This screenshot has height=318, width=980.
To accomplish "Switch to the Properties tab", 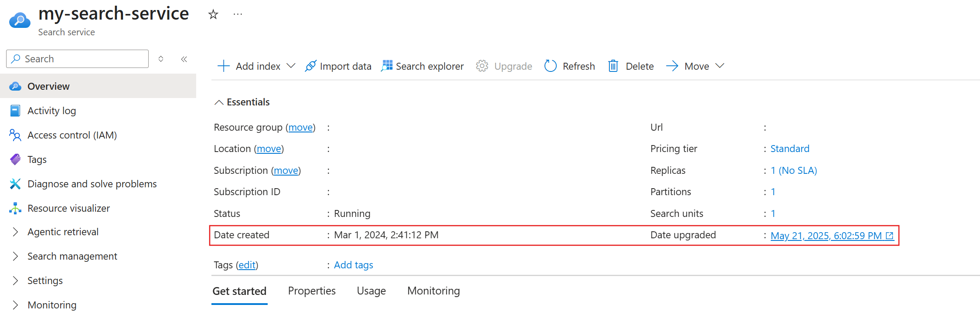I will tap(312, 291).
